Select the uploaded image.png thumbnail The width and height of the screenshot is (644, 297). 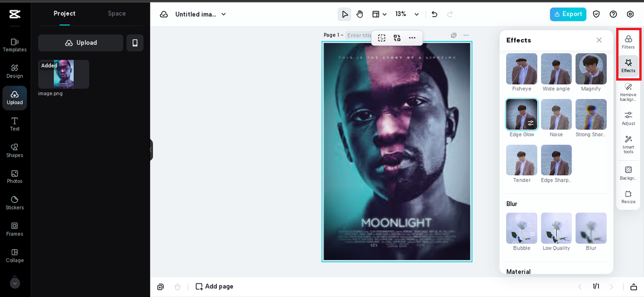pyautogui.click(x=64, y=74)
